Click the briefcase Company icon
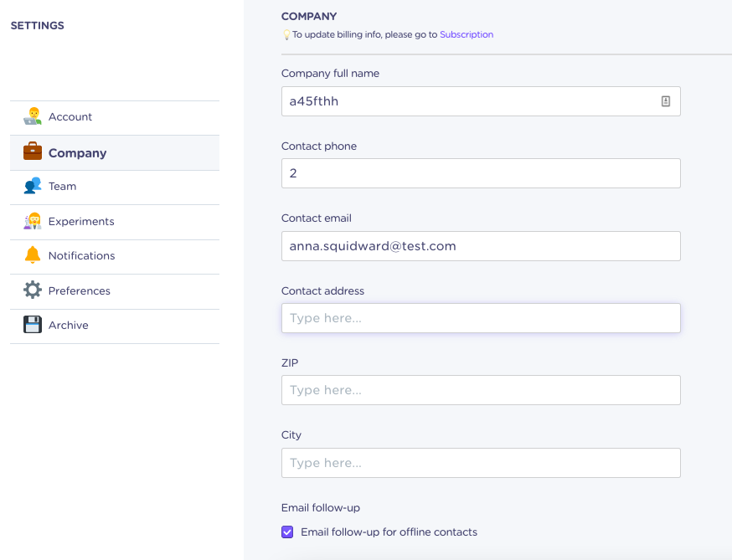The width and height of the screenshot is (732, 560). (x=32, y=152)
